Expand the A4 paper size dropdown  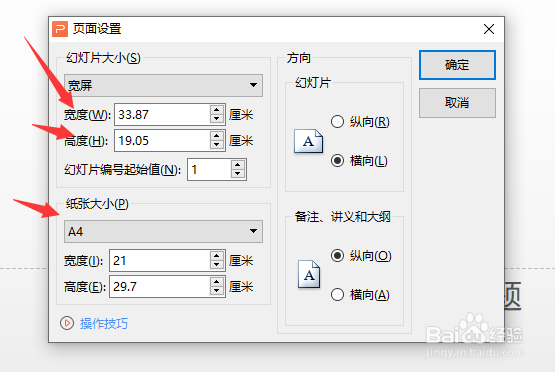pos(163,231)
